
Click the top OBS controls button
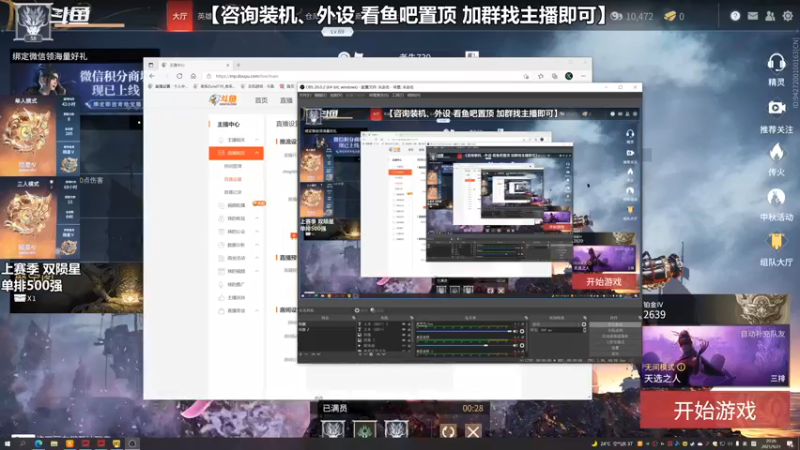[615, 324]
